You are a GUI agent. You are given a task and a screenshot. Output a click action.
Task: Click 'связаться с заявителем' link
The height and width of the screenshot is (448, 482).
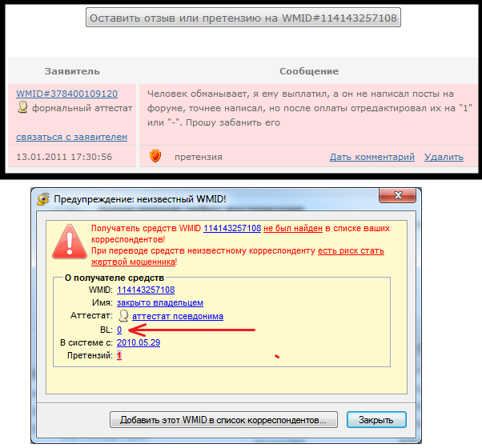click(71, 137)
